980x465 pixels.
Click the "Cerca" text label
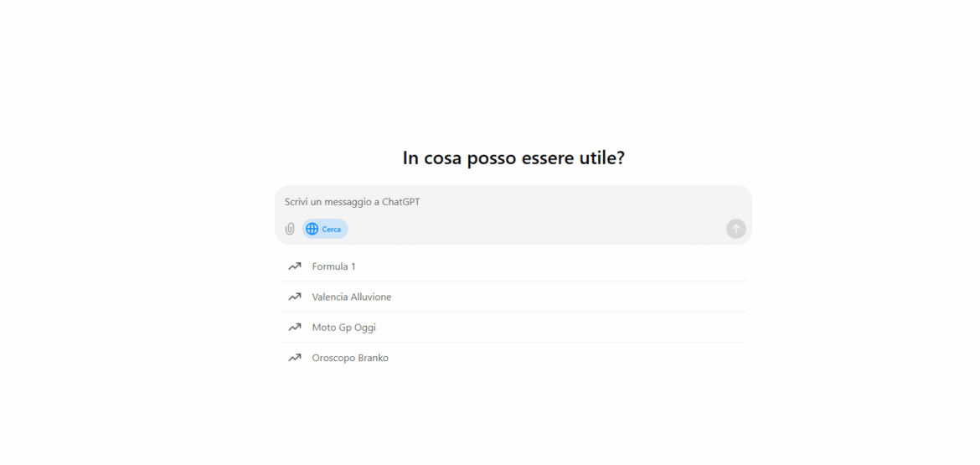click(332, 229)
